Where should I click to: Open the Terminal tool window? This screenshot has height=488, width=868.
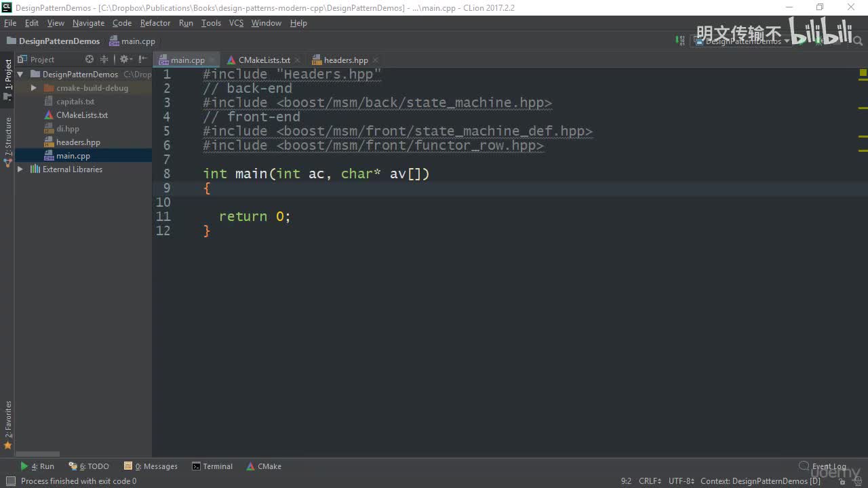(x=212, y=466)
